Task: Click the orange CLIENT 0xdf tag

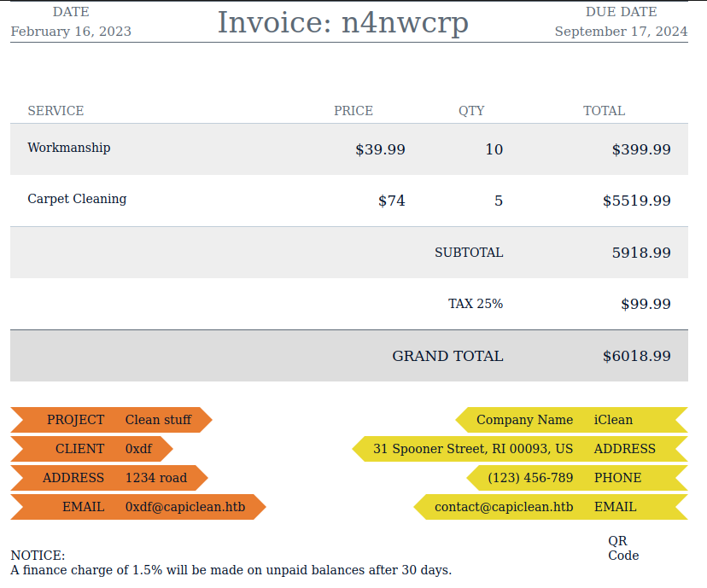Action: (x=91, y=449)
